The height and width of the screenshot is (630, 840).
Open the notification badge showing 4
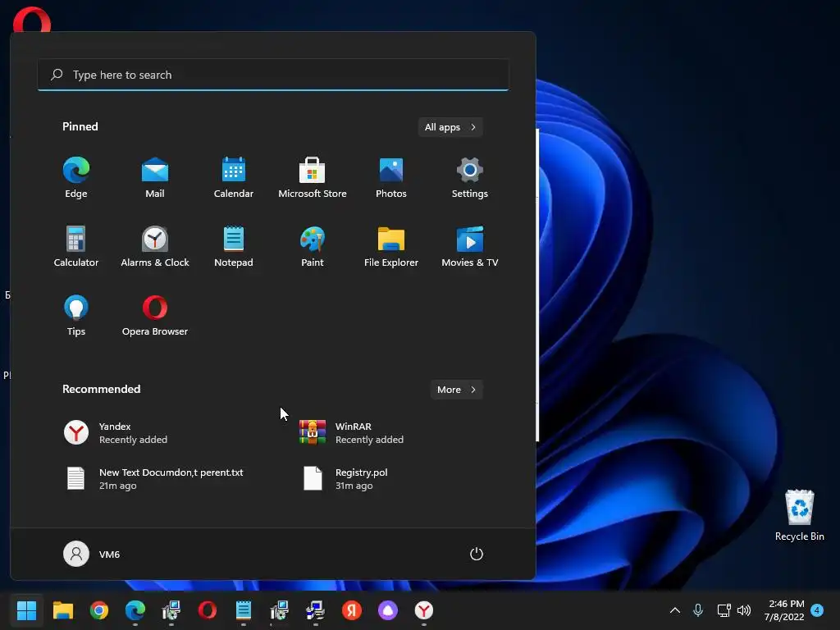pyautogui.click(x=817, y=610)
